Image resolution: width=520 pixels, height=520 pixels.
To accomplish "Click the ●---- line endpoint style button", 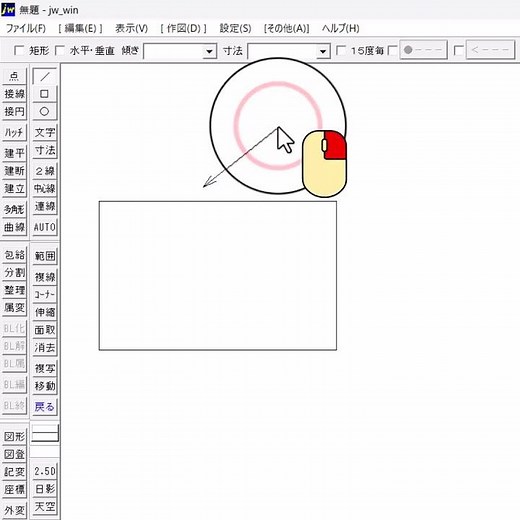I will pyautogui.click(x=423, y=50).
